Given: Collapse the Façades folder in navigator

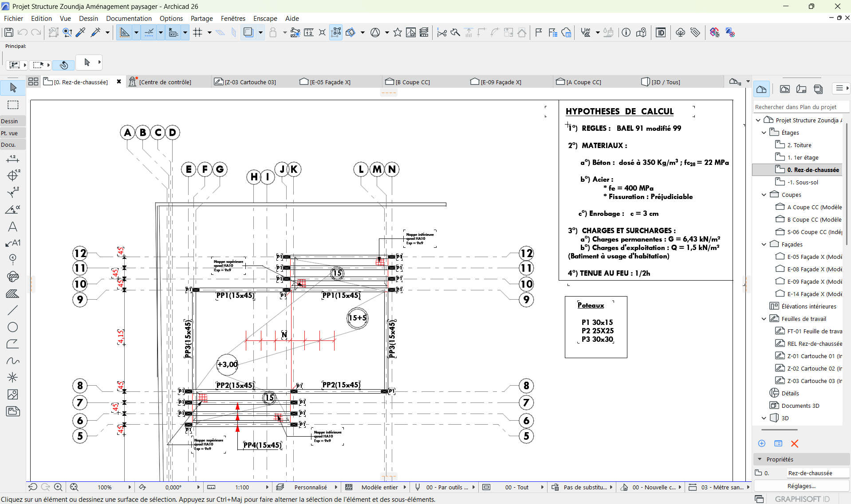Looking at the screenshot, I should click(764, 244).
